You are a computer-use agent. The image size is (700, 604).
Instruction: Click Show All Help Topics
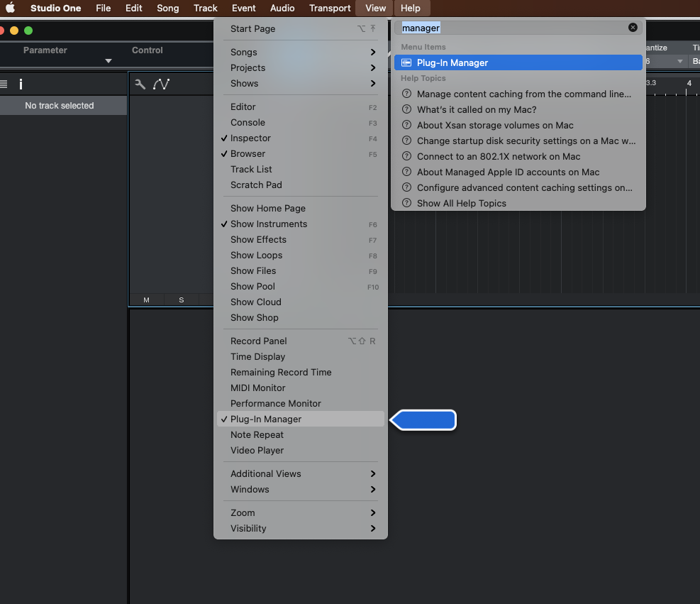(518, 203)
